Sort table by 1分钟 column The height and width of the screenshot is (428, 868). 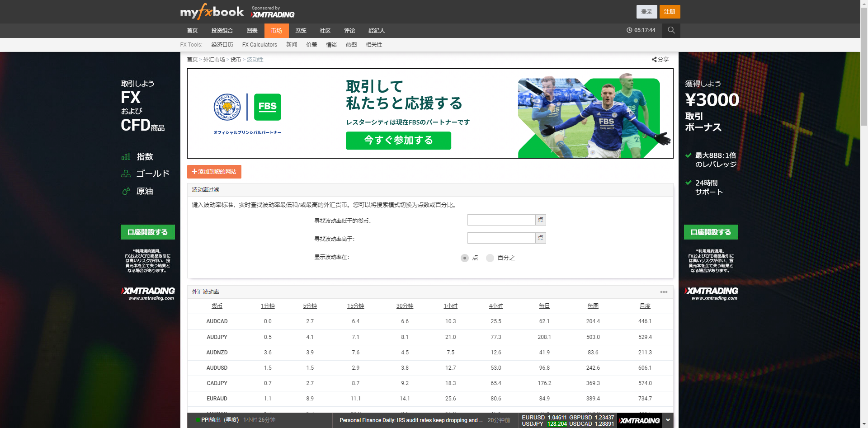pos(268,306)
